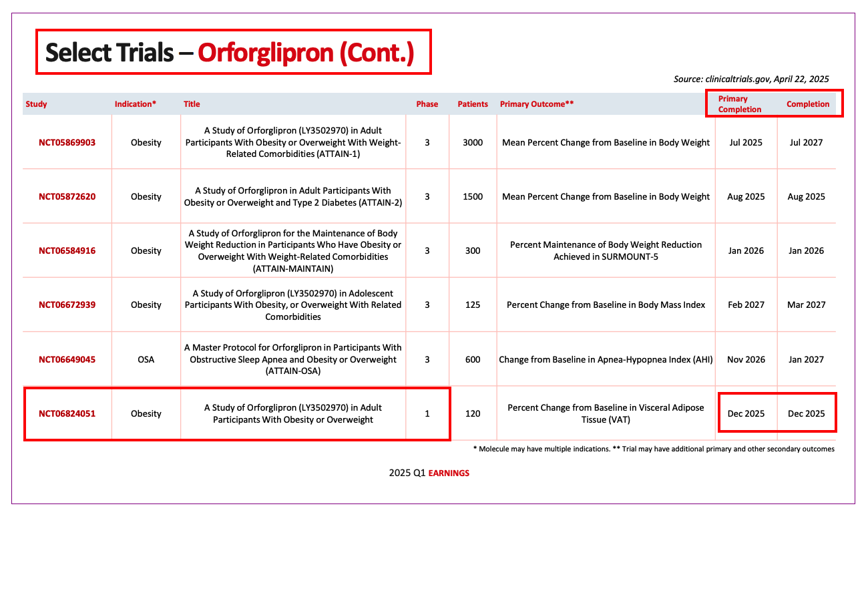
Task: Click the 3000 patients cell
Action: pyautogui.click(x=472, y=142)
